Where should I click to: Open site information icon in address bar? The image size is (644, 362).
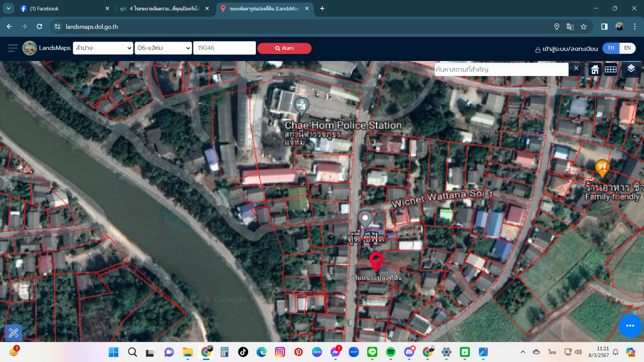point(58,26)
